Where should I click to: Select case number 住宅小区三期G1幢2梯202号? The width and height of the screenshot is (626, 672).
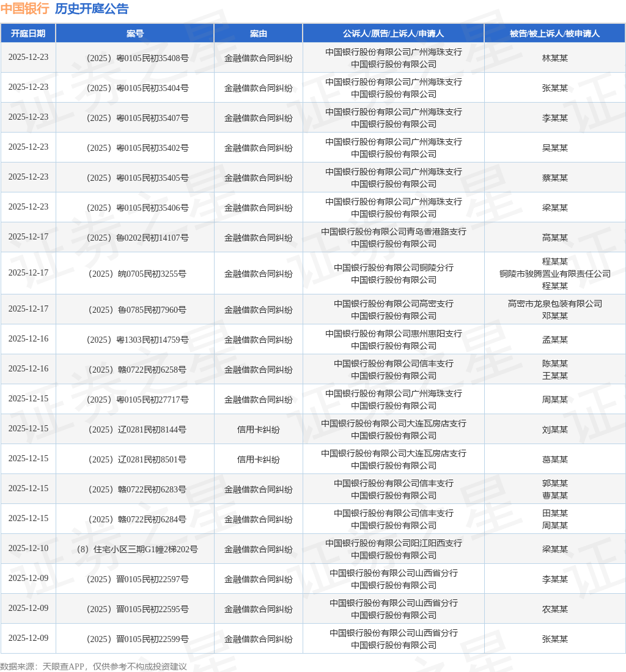pos(138,550)
